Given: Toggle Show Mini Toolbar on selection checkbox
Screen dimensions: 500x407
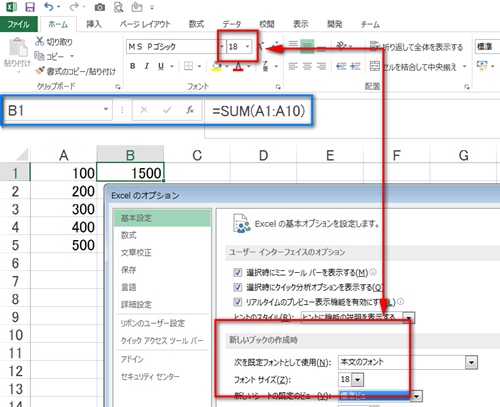Looking at the screenshot, I should pos(238,272).
